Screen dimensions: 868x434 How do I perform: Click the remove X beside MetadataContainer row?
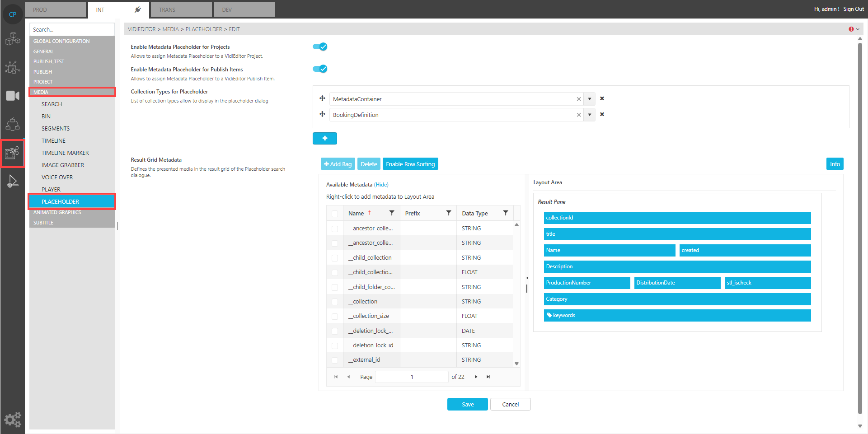coord(602,98)
